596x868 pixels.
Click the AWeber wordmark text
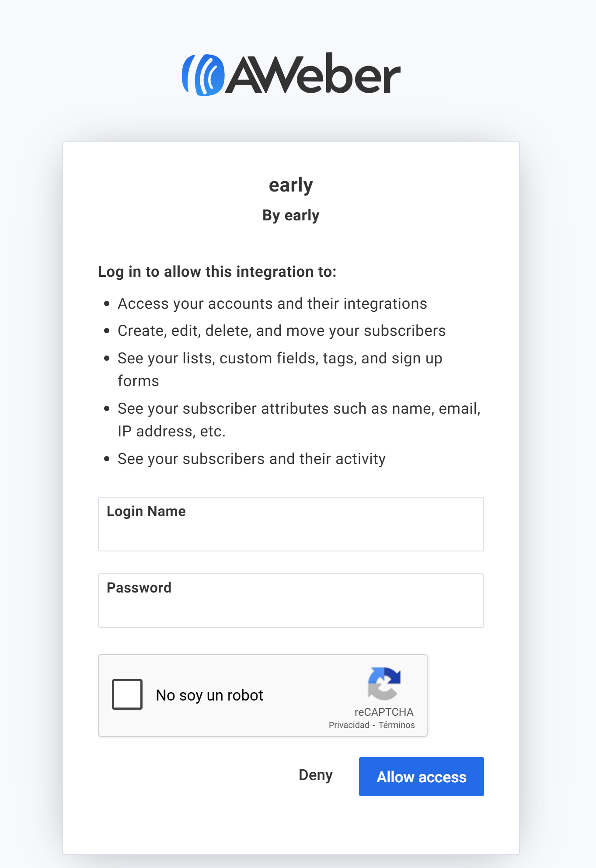point(314,74)
